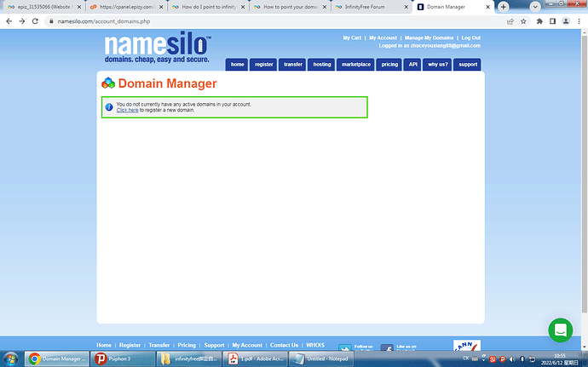
Task: Click My Account link at top
Action: (x=383, y=37)
